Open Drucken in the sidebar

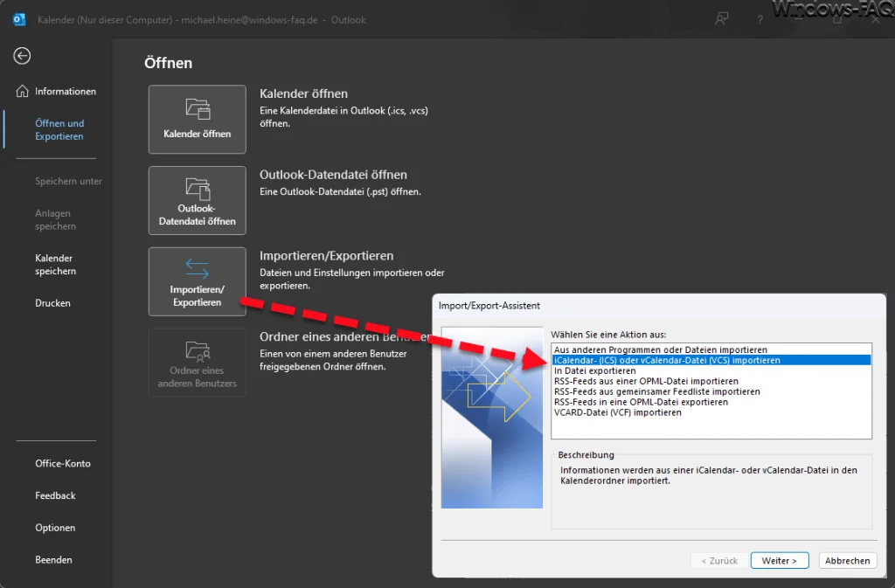point(52,303)
